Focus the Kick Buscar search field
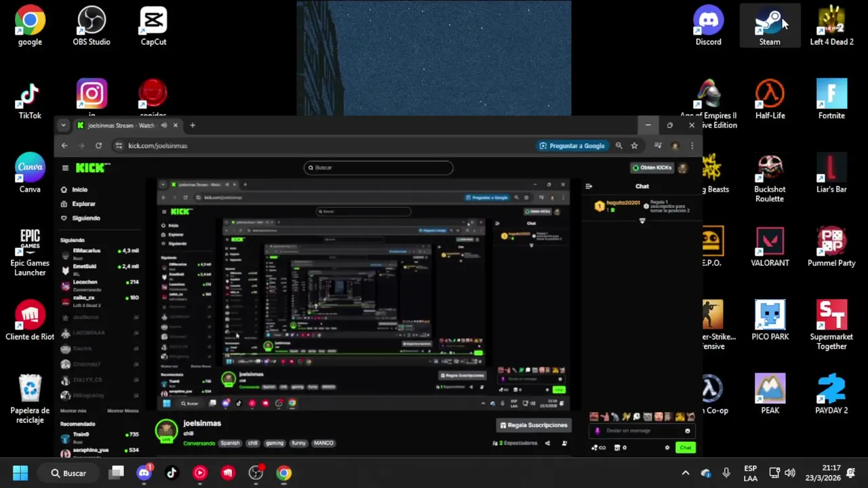The width and height of the screenshot is (868, 488). point(378,167)
